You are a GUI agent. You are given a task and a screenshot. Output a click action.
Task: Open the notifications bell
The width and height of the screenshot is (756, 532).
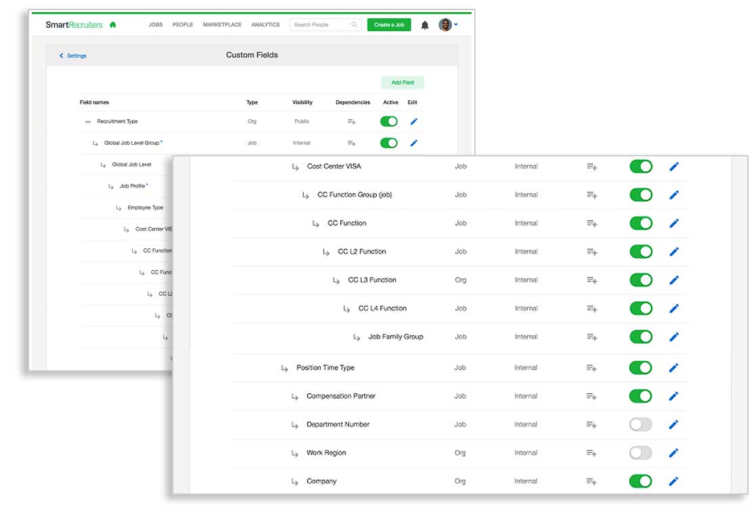point(425,25)
